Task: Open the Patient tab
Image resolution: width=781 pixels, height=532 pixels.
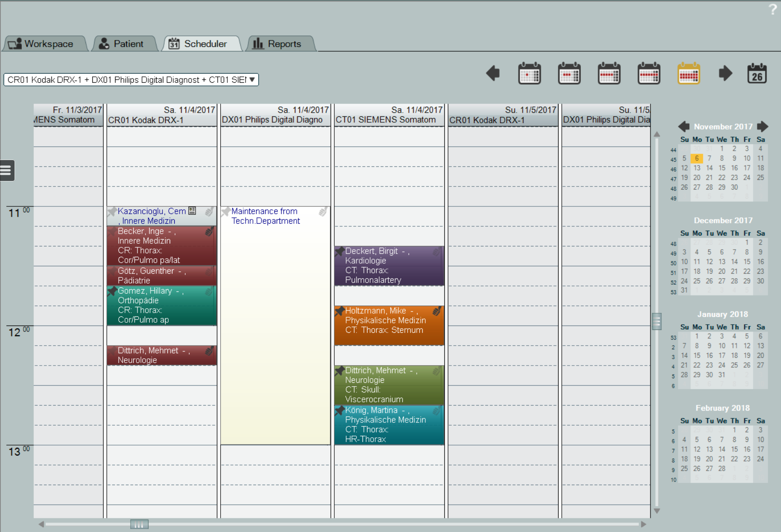Action: 122,44
